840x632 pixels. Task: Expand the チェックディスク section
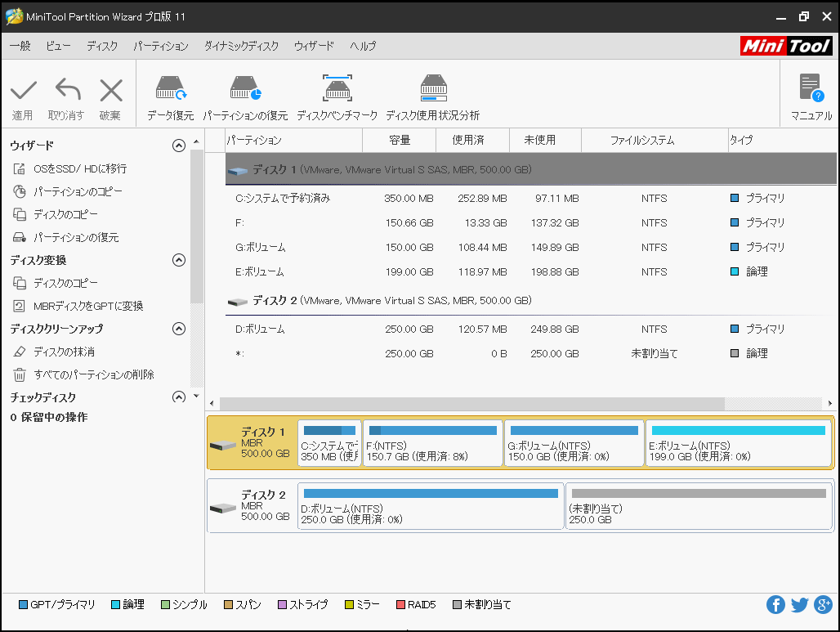179,397
